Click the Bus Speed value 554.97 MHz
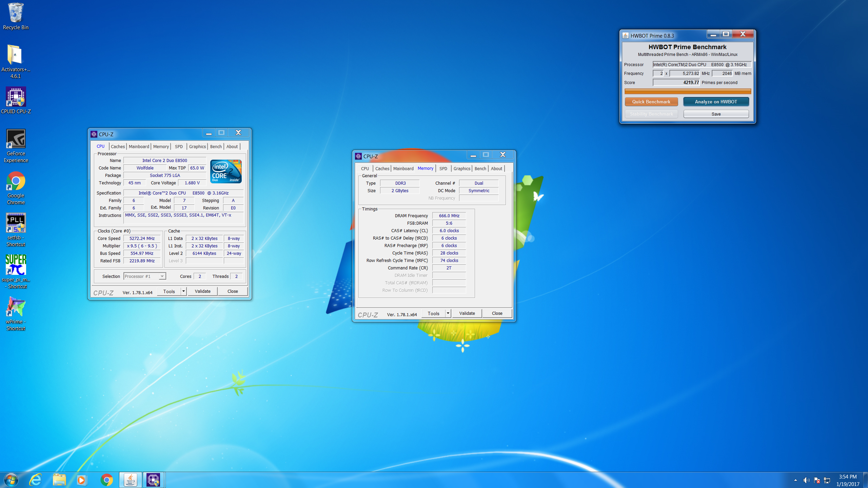Image resolution: width=868 pixels, height=488 pixels. click(142, 253)
